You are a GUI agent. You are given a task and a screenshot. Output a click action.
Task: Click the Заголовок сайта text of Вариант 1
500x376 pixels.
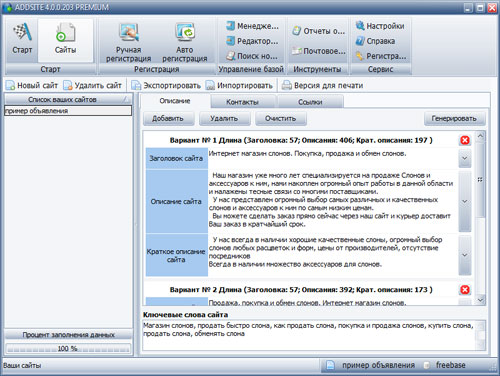[x=307, y=154]
